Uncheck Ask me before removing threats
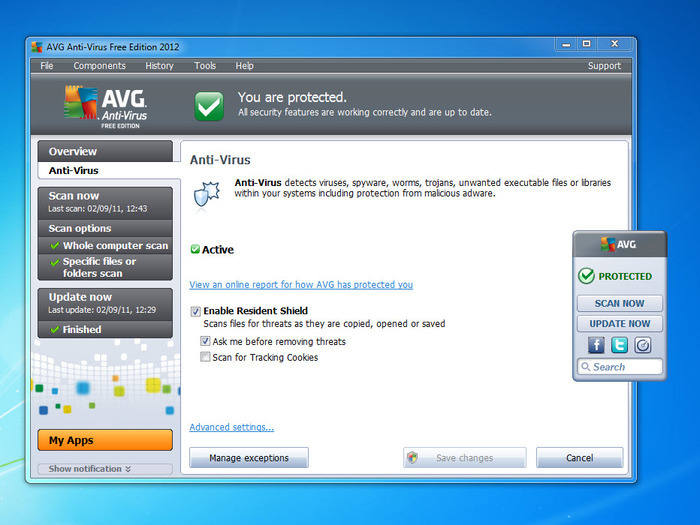 pos(206,342)
